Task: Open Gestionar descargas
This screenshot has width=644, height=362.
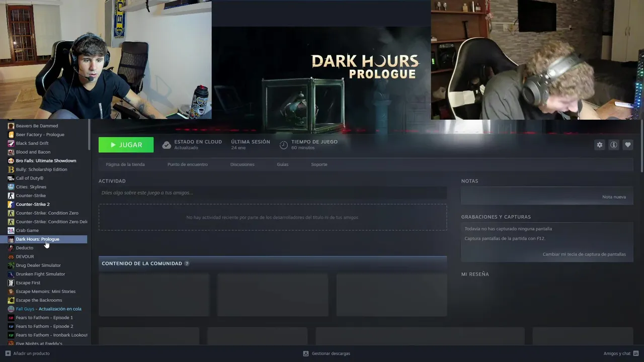Action: (331, 353)
